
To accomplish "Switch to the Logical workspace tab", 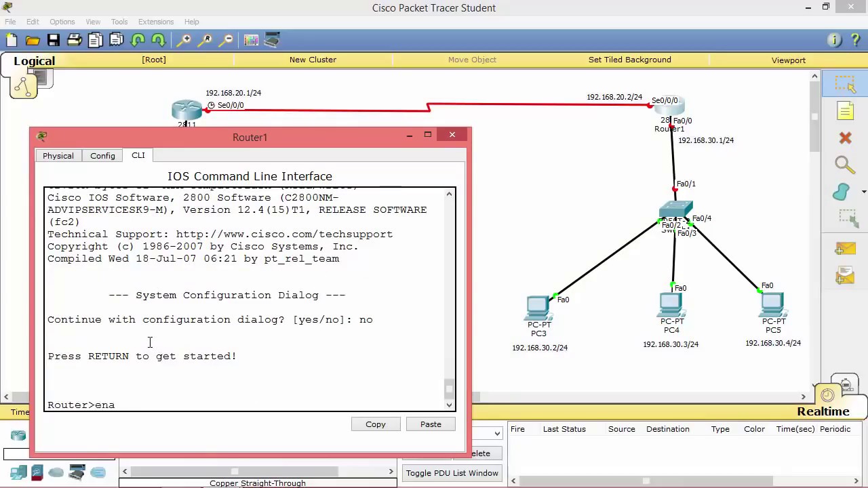I will [34, 61].
